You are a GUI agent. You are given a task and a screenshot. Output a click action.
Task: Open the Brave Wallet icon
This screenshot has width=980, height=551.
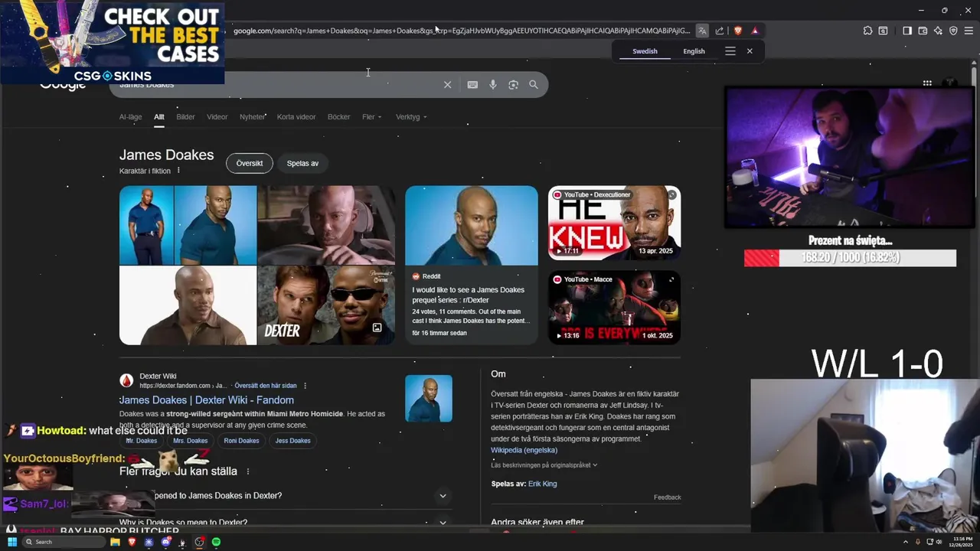coord(923,31)
